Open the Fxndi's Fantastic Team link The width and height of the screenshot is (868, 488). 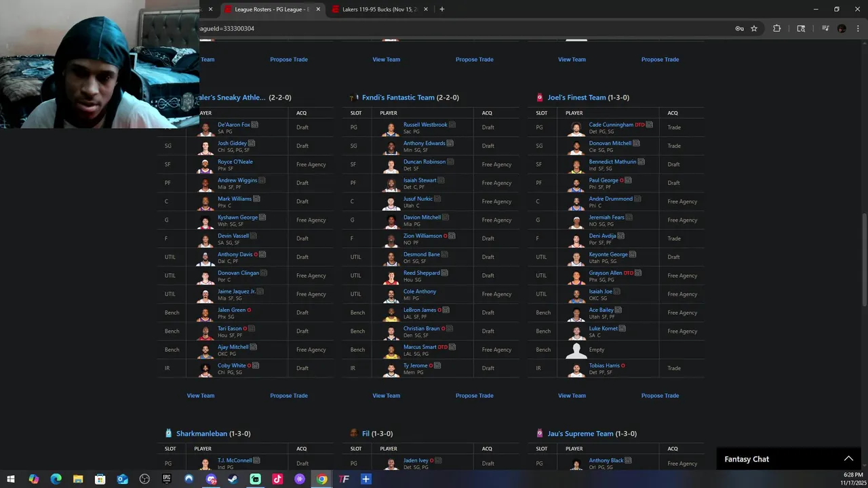pos(398,97)
